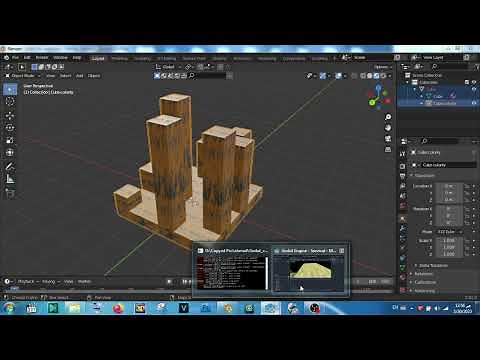
Task: Expand the Relations panel
Action: (x=421, y=274)
